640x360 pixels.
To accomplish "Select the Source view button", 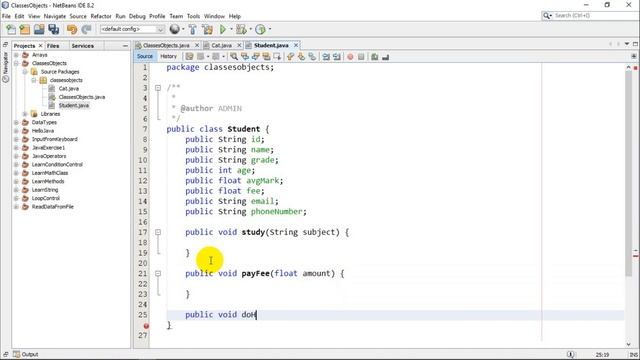I will pos(145,56).
